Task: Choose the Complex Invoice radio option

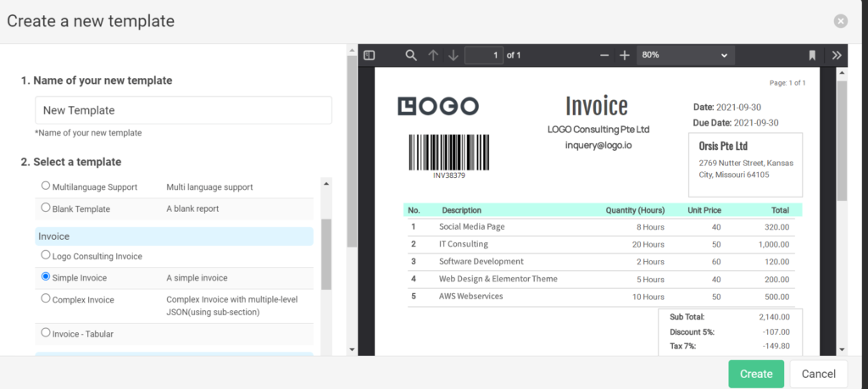Action: coord(46,299)
